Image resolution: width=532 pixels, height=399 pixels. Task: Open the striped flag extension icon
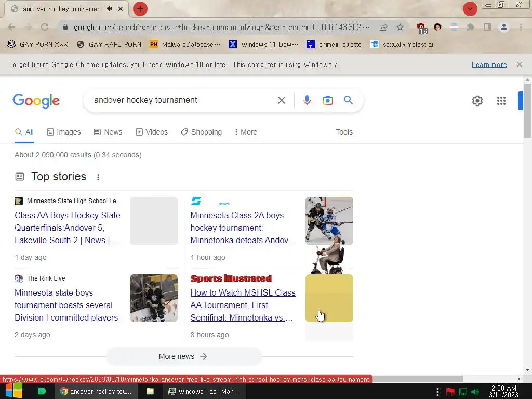(x=454, y=27)
